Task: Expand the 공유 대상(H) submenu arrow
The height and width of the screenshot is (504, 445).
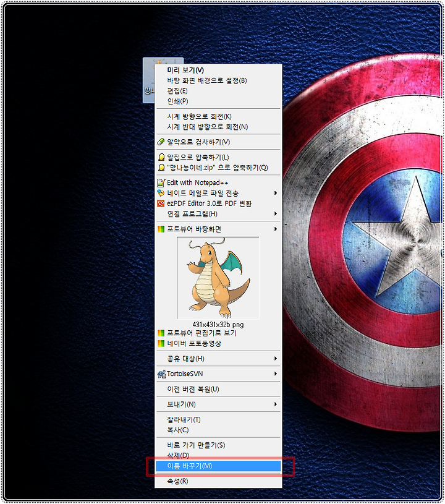Action: click(x=276, y=359)
